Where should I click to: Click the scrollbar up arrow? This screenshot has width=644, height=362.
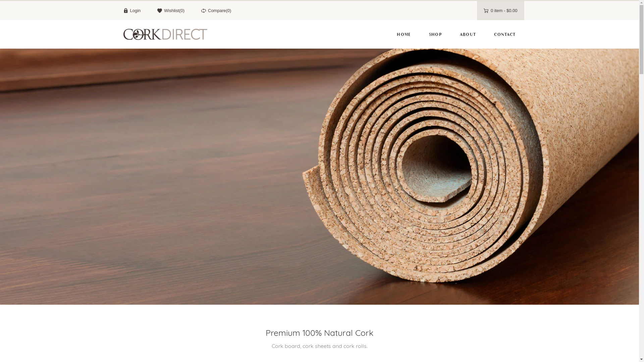click(642, 3)
